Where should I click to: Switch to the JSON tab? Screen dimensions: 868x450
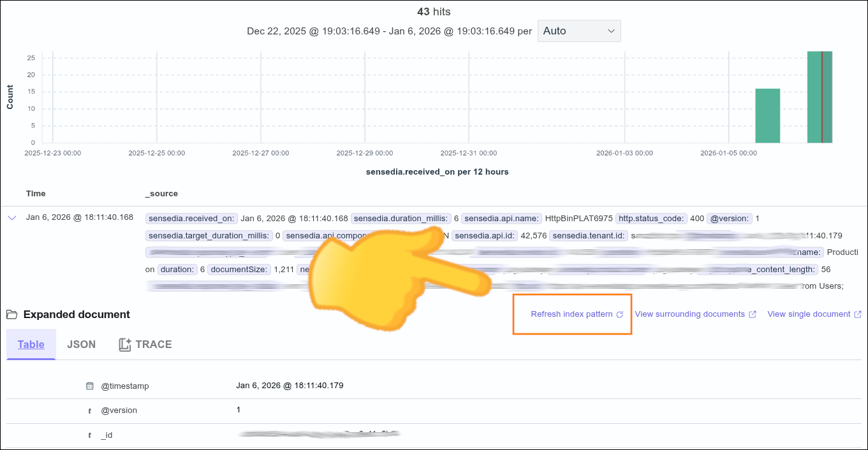pos(81,344)
